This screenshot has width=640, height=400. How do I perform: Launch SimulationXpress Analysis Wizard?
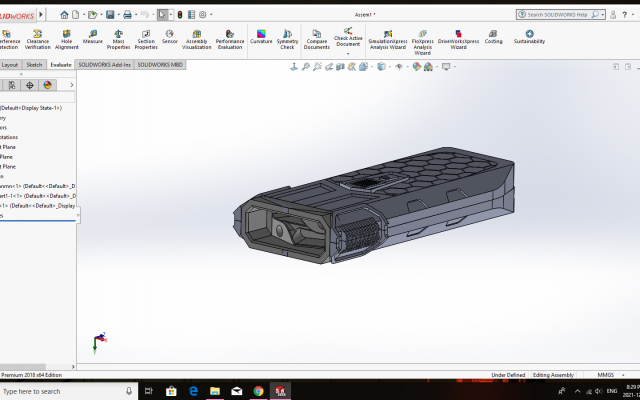pyautogui.click(x=388, y=40)
